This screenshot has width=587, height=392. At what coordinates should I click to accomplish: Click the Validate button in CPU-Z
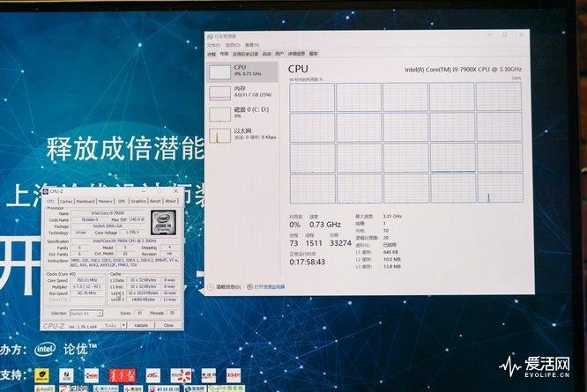141,325
